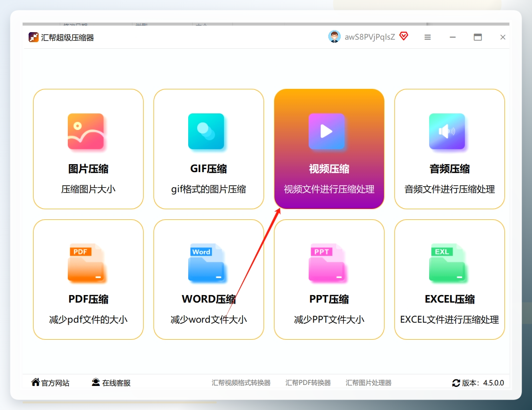Minimize the compressor window
The height and width of the screenshot is (410, 532).
point(453,37)
